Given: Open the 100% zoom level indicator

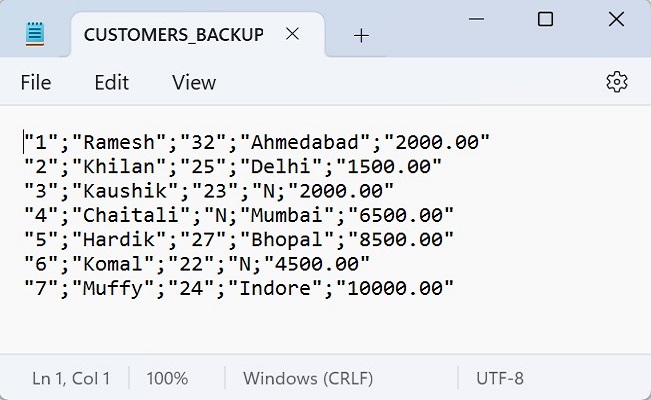Looking at the screenshot, I should 167,379.
